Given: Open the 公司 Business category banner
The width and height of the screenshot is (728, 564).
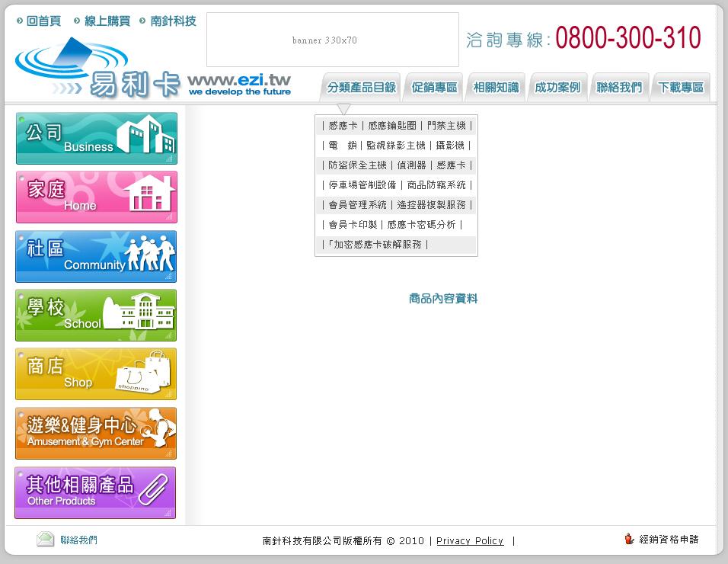Looking at the screenshot, I should pyautogui.click(x=97, y=139).
